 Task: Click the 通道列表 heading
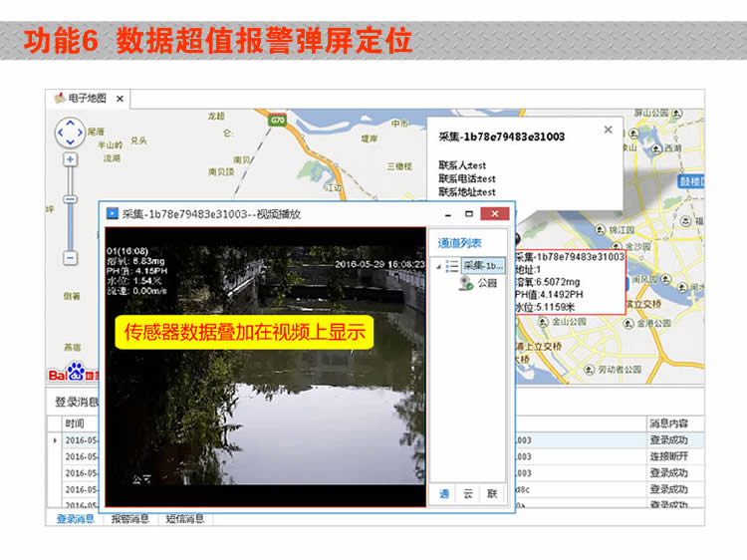tap(460, 243)
